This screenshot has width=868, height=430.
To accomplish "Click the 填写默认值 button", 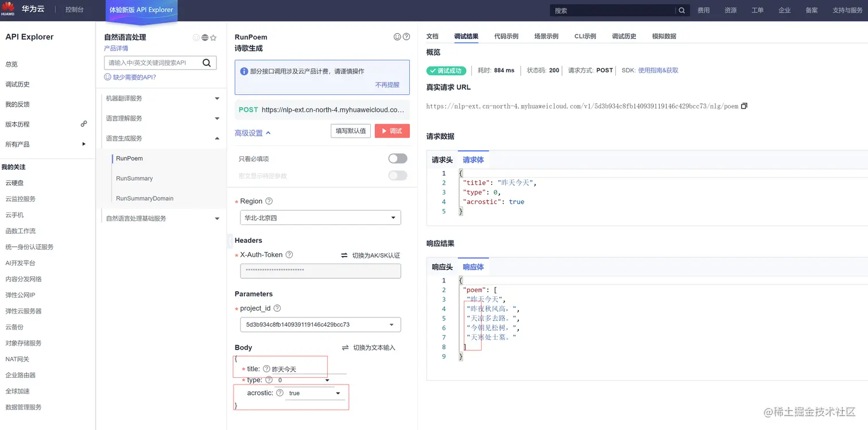I will tap(351, 131).
